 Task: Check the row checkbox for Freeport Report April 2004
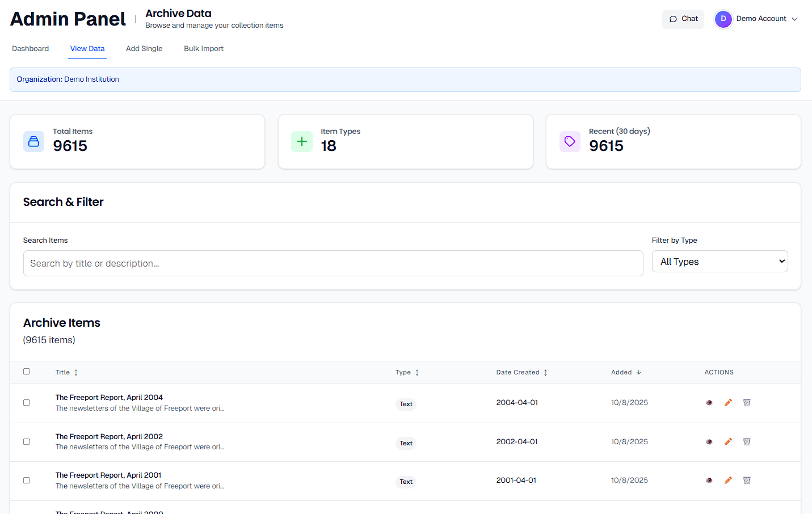pos(26,402)
